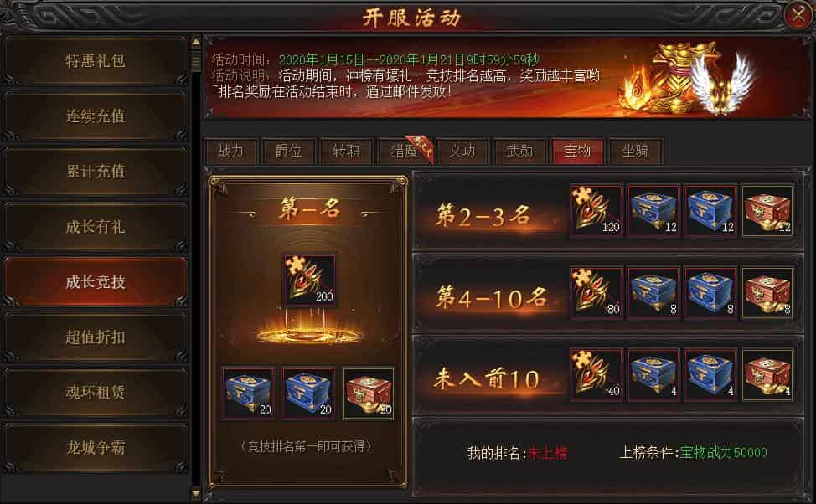This screenshot has height=504, width=816.
Task: Select first blue chest in rank 4-10 row
Action: pos(653,293)
